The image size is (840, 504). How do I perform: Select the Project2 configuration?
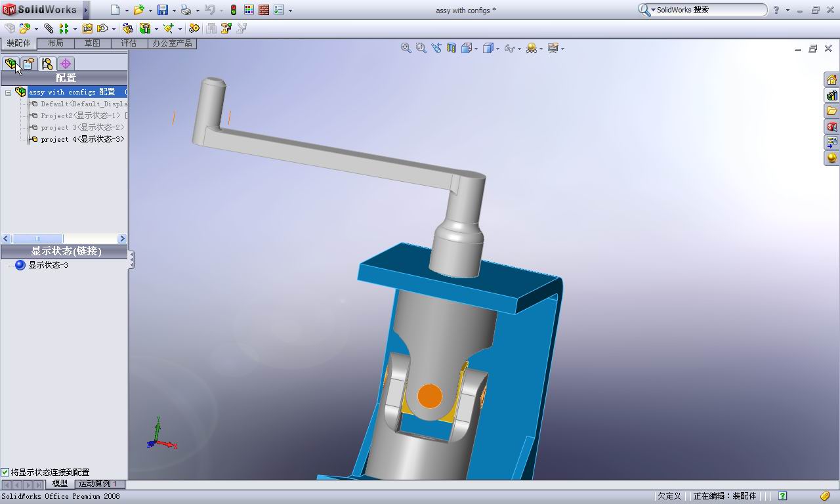(x=78, y=115)
